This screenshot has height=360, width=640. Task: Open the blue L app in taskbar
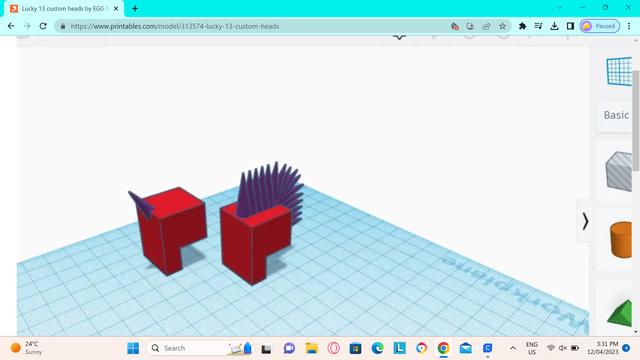point(400,348)
